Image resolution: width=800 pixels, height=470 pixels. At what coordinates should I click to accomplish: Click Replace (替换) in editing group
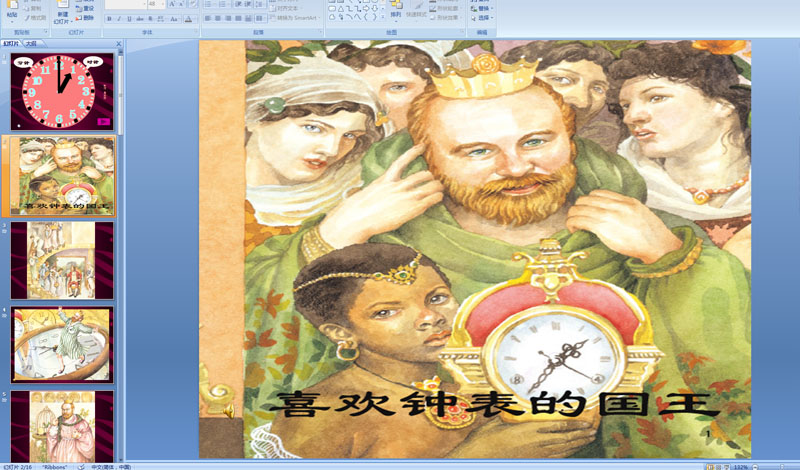pyautogui.click(x=482, y=9)
